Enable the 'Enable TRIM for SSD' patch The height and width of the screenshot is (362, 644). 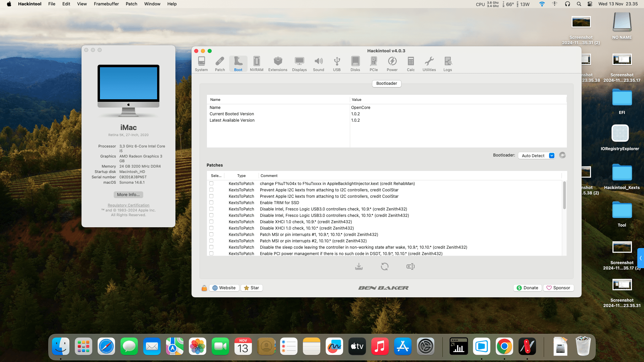tap(211, 202)
